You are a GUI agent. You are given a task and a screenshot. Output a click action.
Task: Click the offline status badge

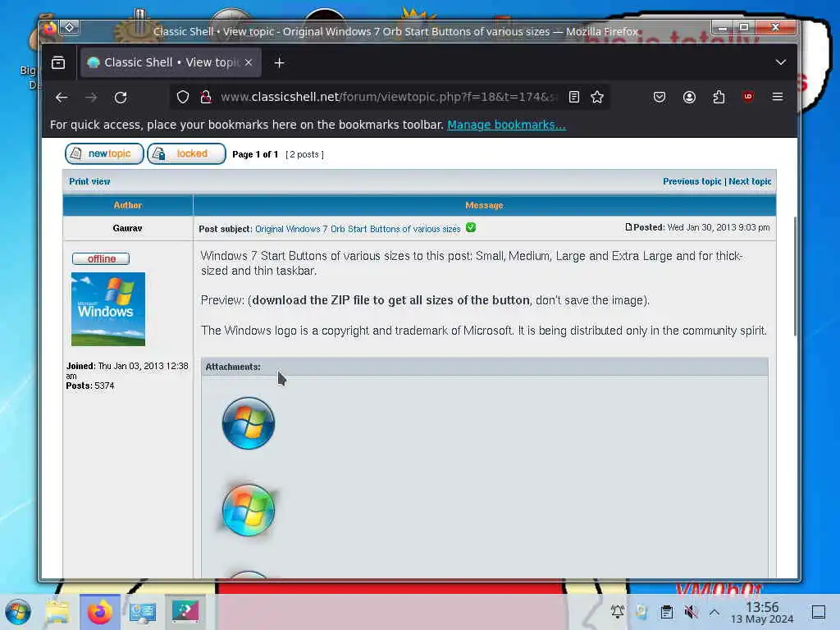click(101, 258)
